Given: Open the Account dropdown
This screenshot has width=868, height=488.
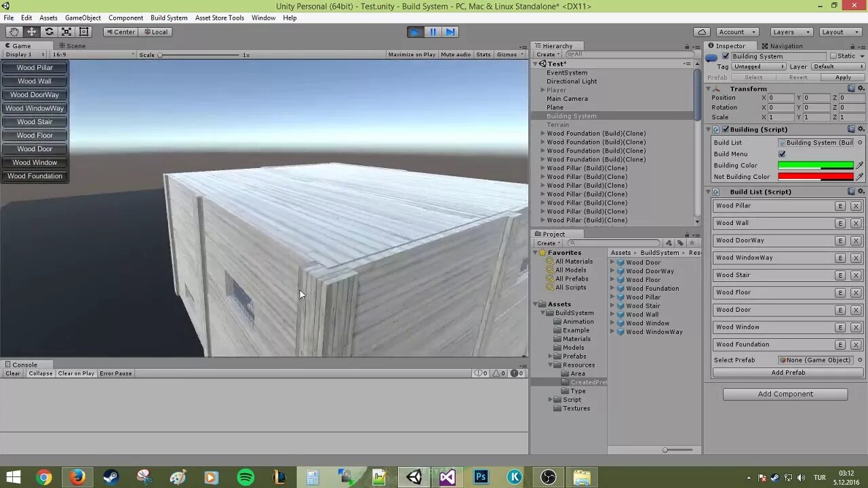Looking at the screenshot, I should [x=737, y=32].
